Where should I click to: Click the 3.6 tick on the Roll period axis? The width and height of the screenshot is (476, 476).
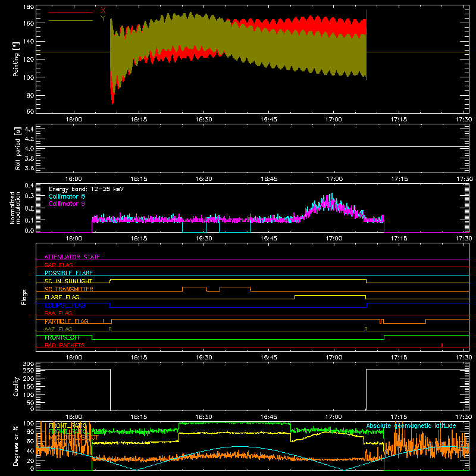pyautogui.click(x=29, y=168)
